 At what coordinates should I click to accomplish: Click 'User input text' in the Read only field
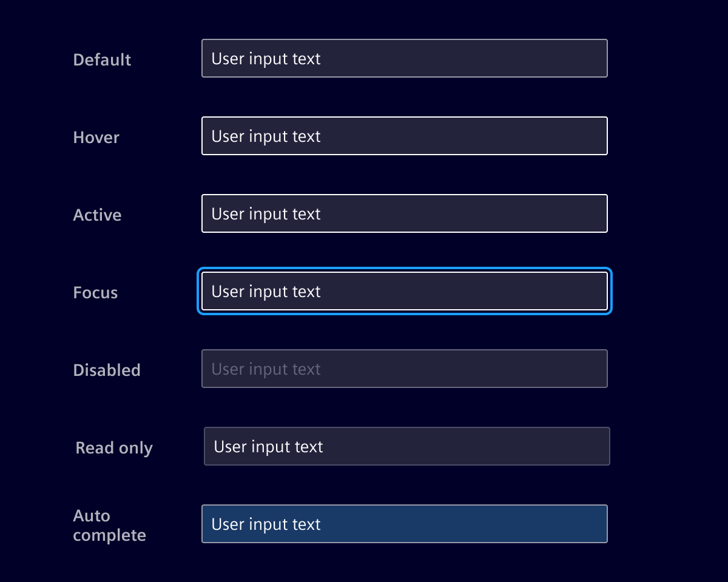268,446
